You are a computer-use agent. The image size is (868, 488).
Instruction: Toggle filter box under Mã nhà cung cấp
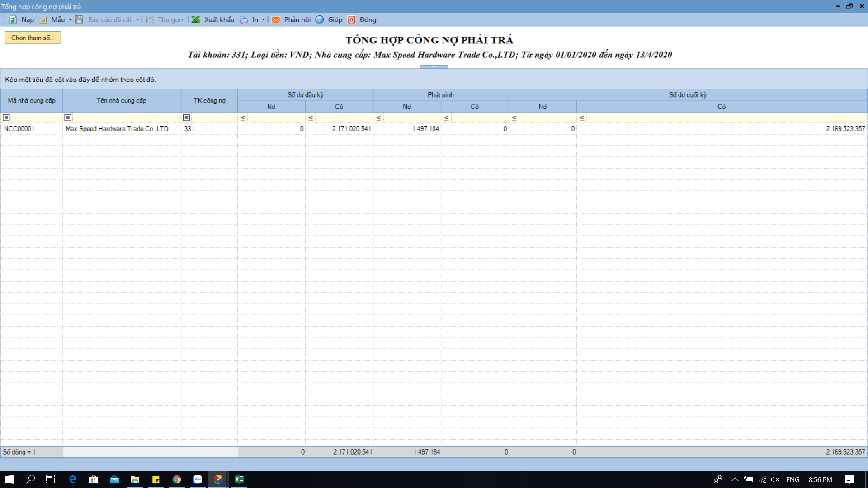(6, 117)
